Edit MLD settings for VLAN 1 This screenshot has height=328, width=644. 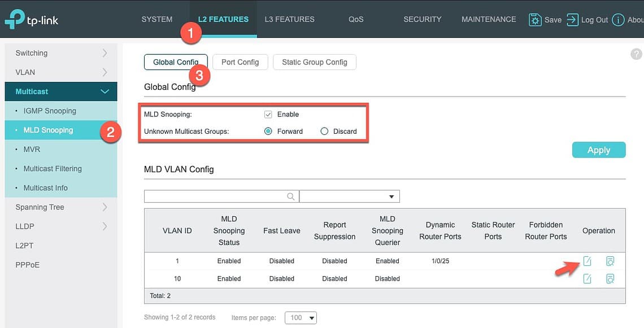587,261
